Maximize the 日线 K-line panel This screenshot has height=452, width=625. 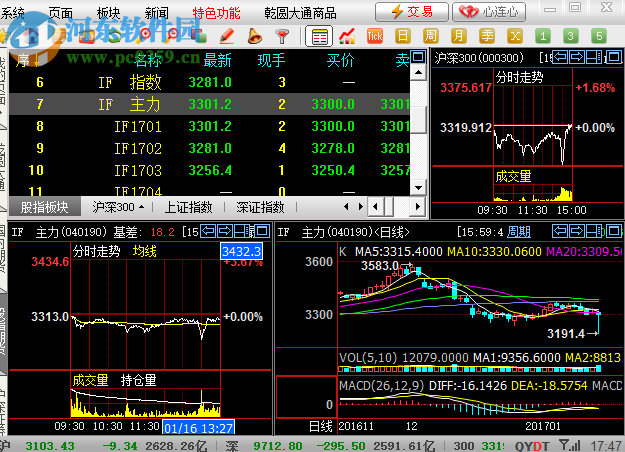click(614, 231)
